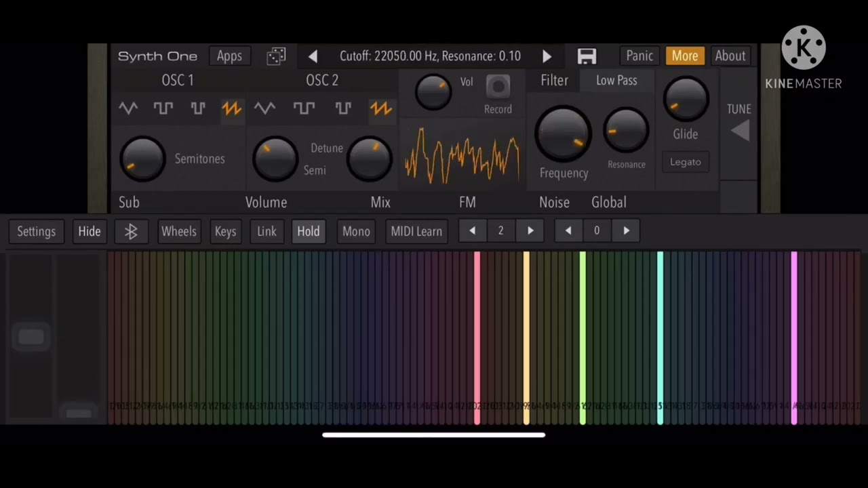Play the highlighted magenta key strip
This screenshot has height=488, width=868.
pyautogui.click(x=794, y=338)
